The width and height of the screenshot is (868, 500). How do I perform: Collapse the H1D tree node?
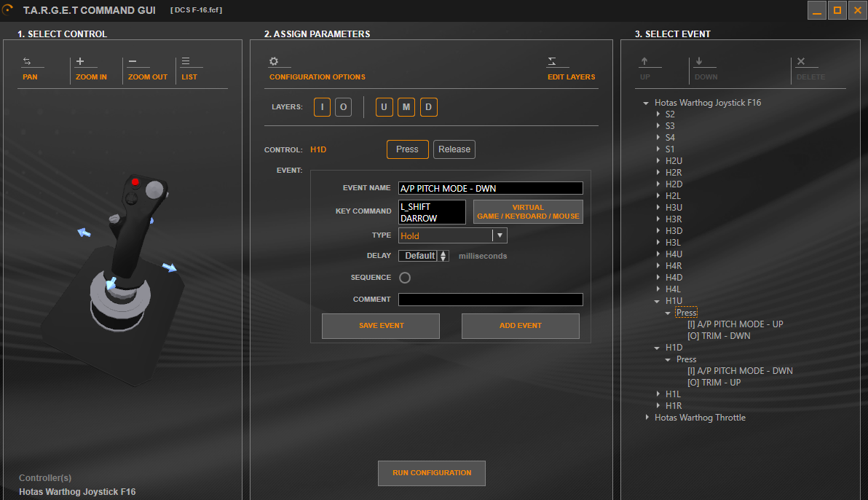click(657, 348)
